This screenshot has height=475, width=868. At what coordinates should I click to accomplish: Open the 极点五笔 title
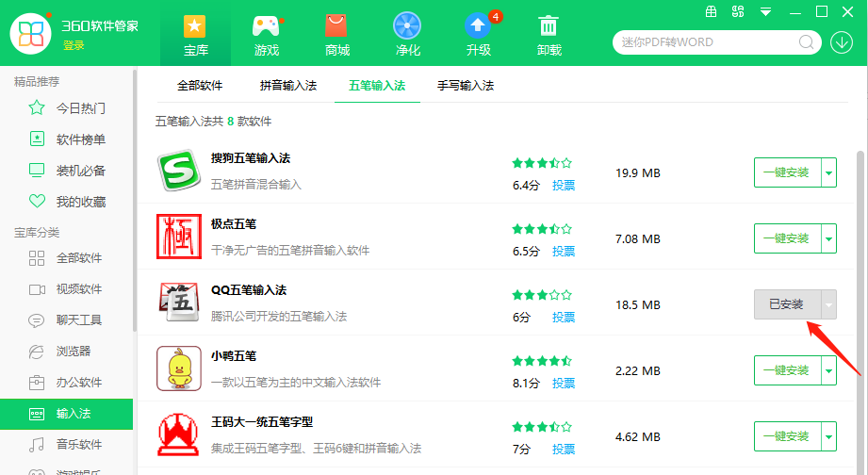click(x=234, y=224)
